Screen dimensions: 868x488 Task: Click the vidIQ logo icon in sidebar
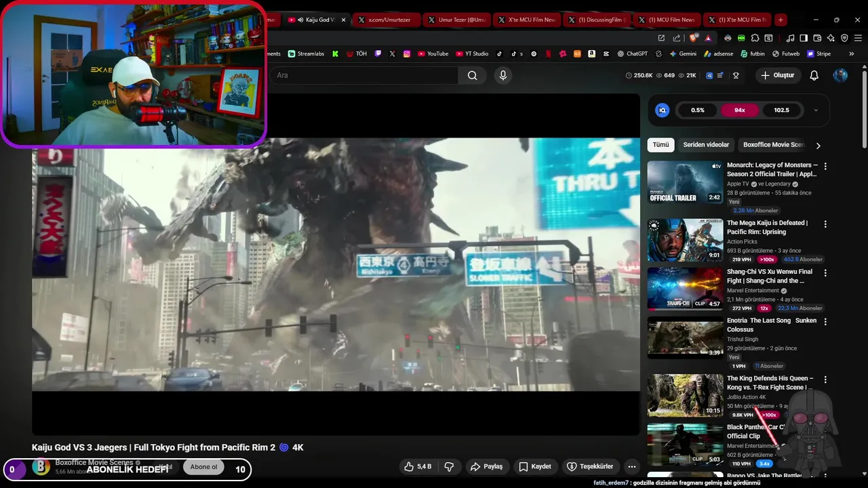663,110
